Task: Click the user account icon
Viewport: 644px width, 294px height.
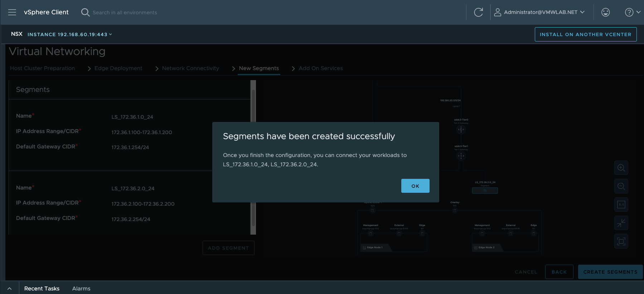Action: [x=497, y=13]
